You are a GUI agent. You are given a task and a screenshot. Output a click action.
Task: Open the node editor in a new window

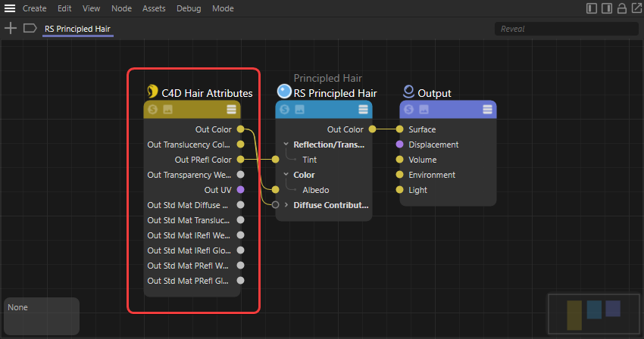click(x=635, y=9)
